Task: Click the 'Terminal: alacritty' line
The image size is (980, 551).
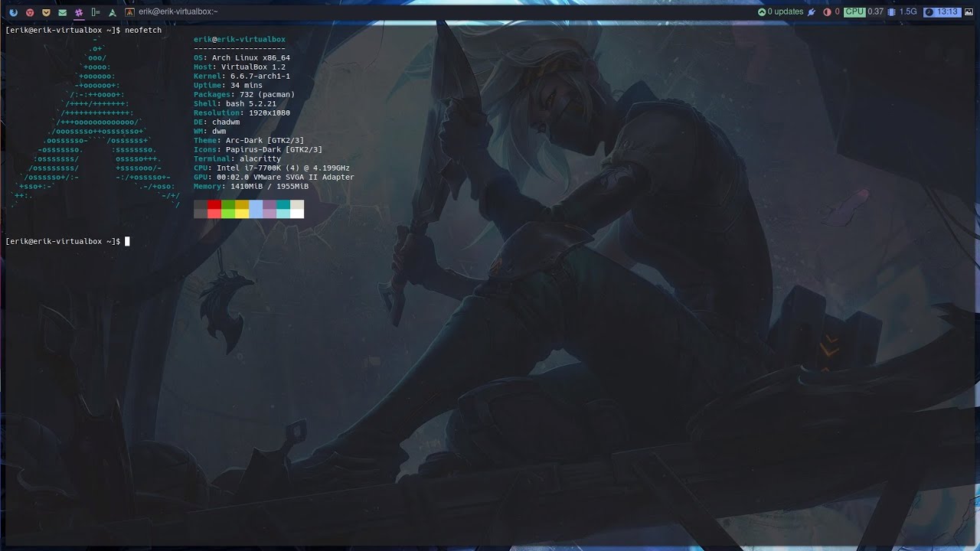Action: click(237, 158)
